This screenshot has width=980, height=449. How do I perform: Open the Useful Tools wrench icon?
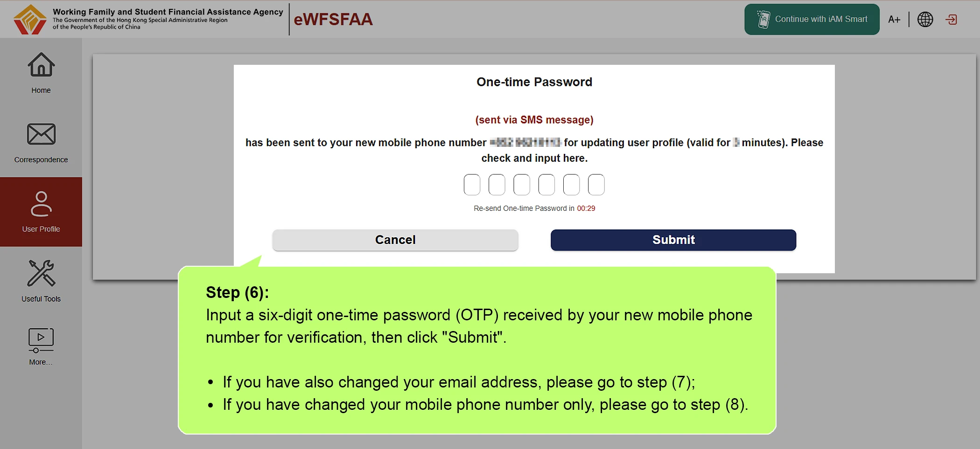click(x=41, y=273)
